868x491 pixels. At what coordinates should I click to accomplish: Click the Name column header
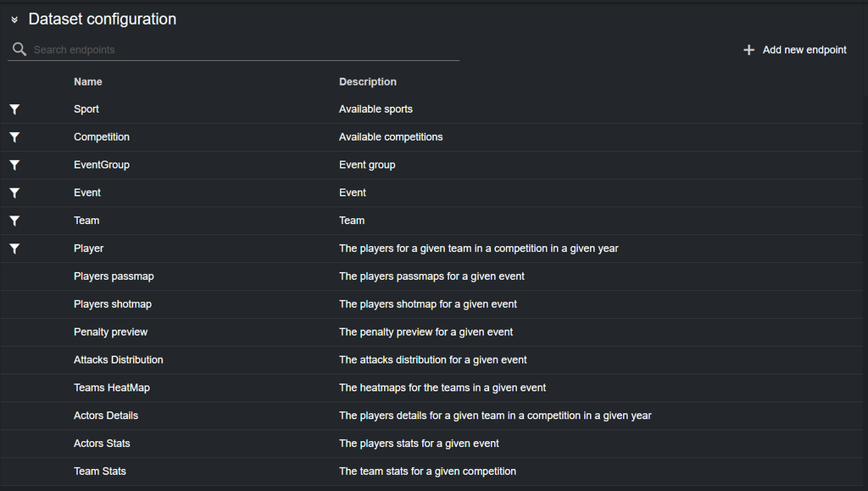click(x=88, y=82)
